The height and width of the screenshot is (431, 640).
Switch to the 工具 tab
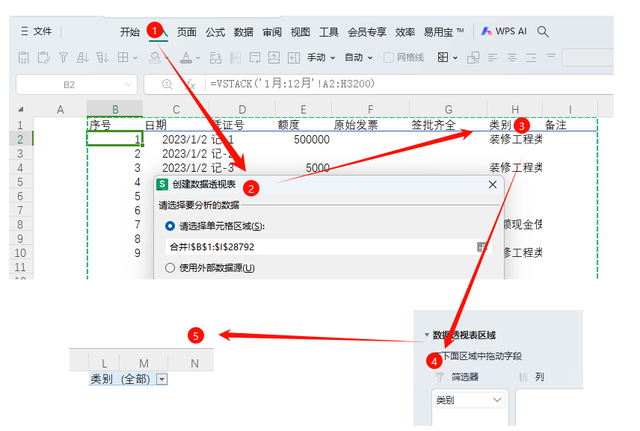tap(329, 32)
